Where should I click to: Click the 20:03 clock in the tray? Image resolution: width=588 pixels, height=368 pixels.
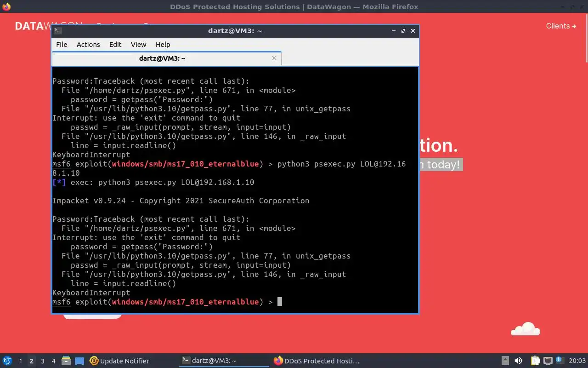pos(577,361)
